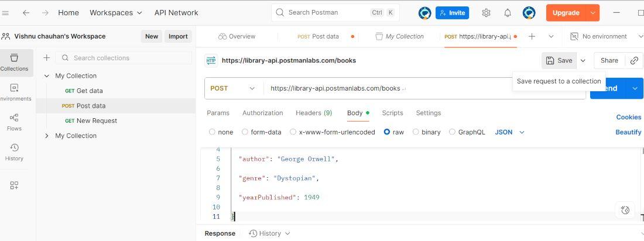Open the Collections sidebar panel

(x=14, y=63)
